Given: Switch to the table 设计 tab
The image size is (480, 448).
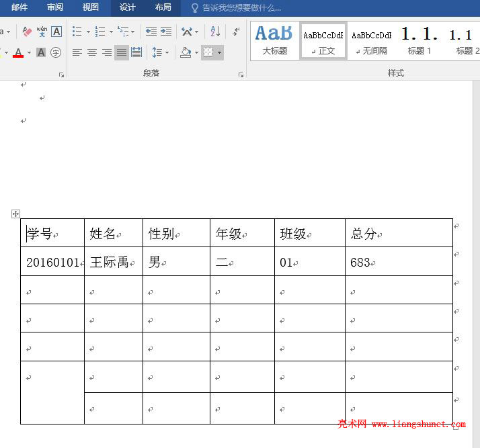Looking at the screenshot, I should pos(127,7).
